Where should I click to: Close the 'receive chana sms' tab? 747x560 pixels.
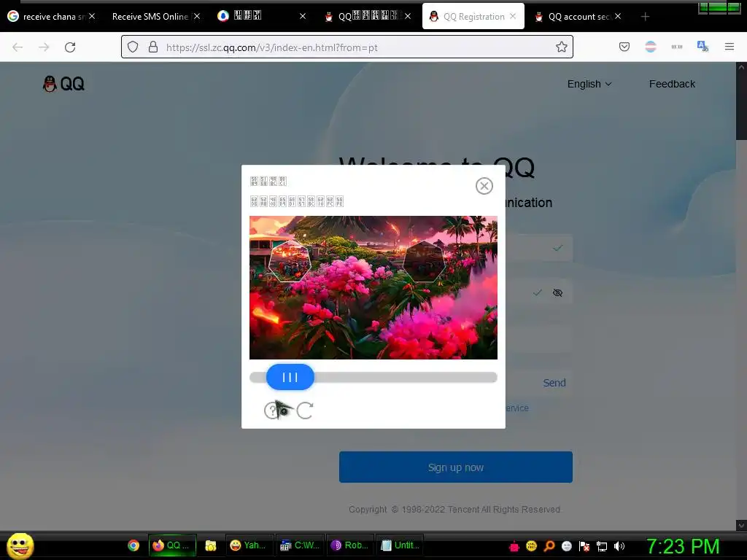click(x=92, y=16)
